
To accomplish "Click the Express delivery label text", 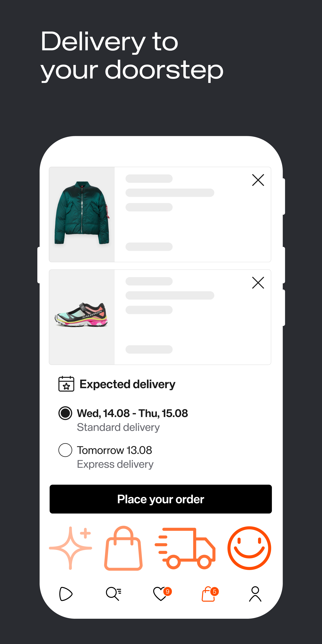I will (x=115, y=464).
